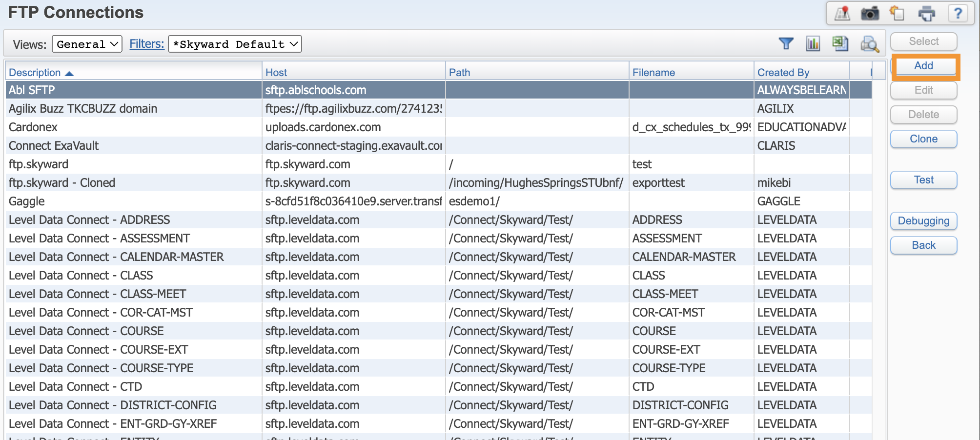Select Level Data Connect - CALENDAR-MASTER row
980x440 pixels.
438,257
